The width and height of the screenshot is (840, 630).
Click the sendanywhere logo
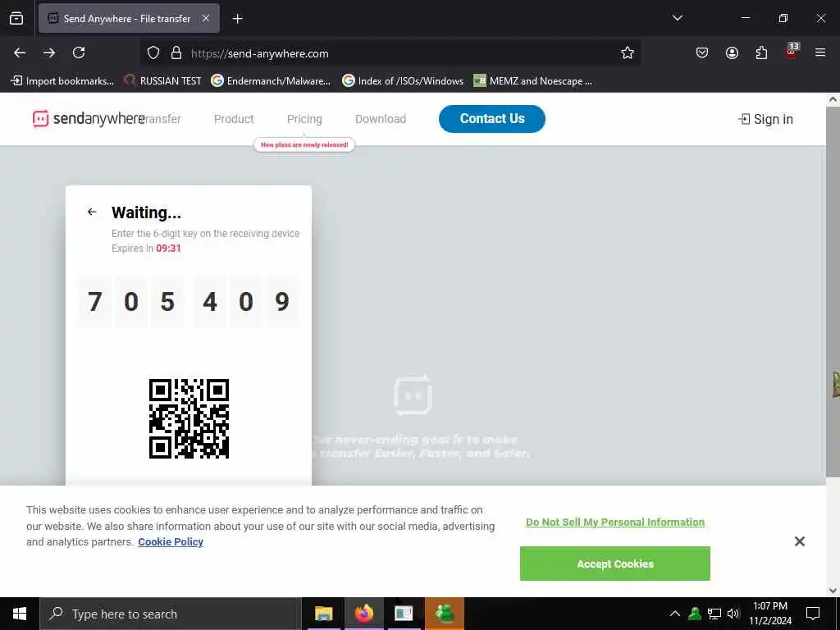pyautogui.click(x=89, y=118)
